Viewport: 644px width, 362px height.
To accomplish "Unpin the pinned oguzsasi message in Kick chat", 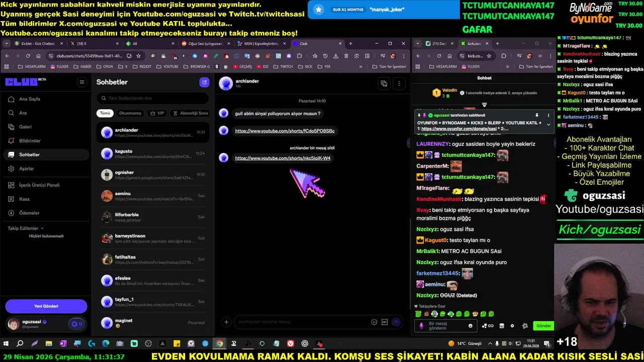I will coord(537,115).
